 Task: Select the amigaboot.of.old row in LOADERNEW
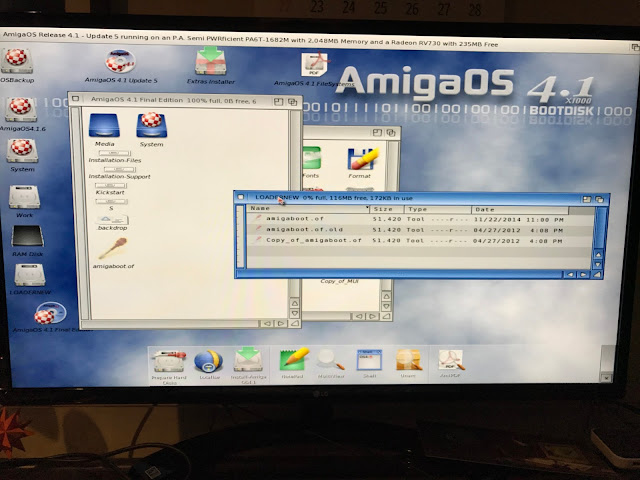(x=419, y=230)
